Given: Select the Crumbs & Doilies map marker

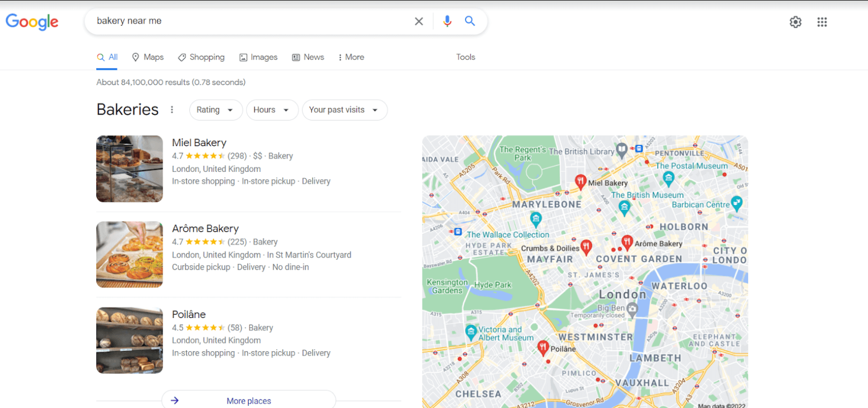Looking at the screenshot, I should click(586, 247).
